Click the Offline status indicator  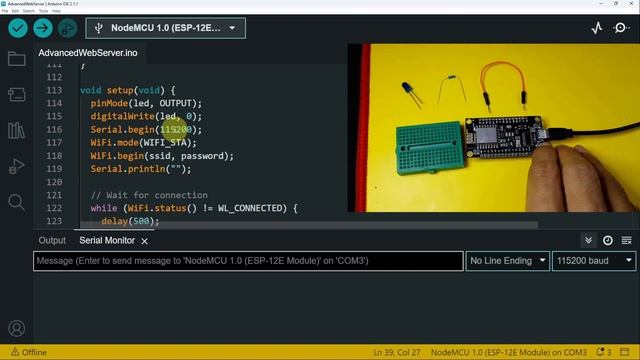coord(29,352)
